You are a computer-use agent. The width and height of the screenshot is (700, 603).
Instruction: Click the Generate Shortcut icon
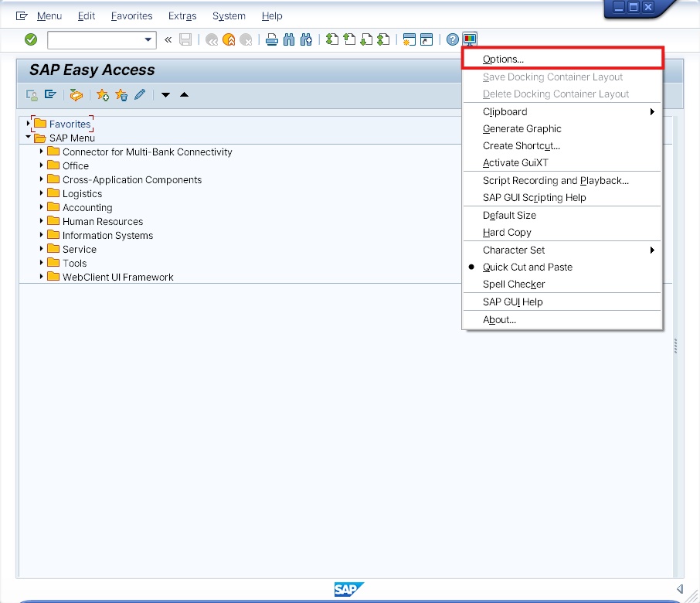coord(426,39)
